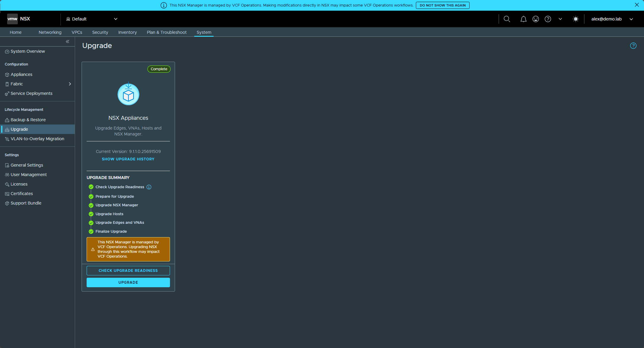Expand the Default project dropdown
Viewport: 644px width, 348px height.
pos(92,19)
